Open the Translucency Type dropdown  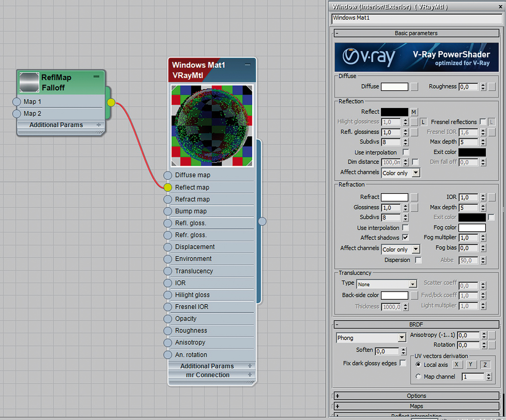(x=412, y=284)
